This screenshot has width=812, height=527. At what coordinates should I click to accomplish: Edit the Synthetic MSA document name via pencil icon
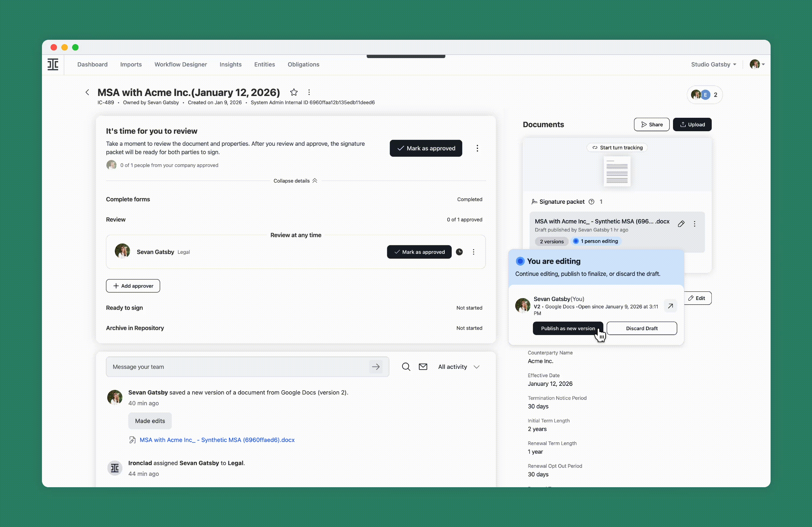[681, 224]
